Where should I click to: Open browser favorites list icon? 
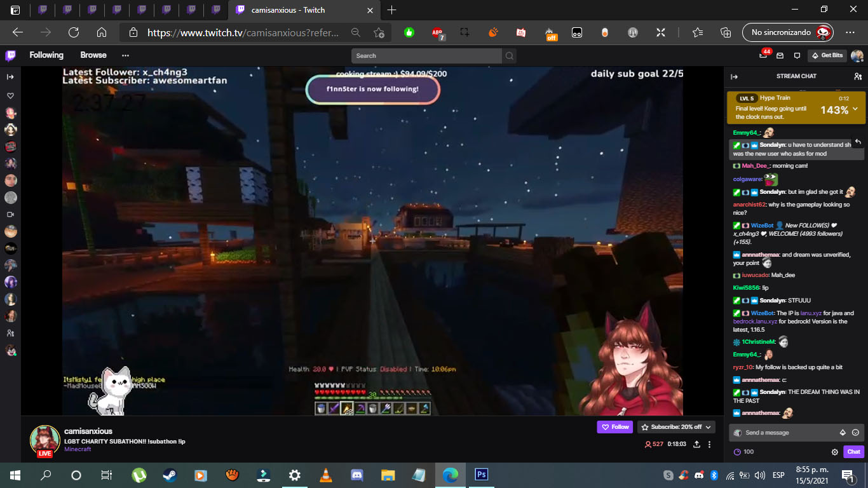(698, 32)
